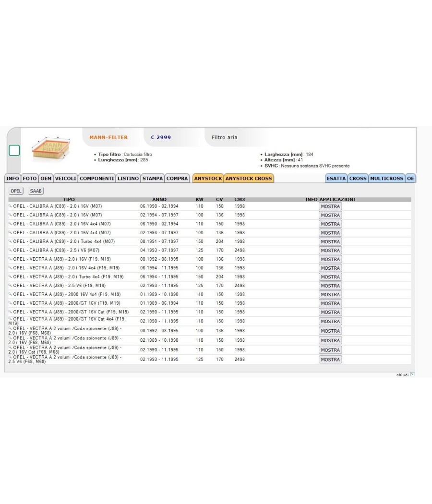This screenshot has height=504, width=432.
Task: Click MOSTRA for Calibra 16V 4x4 150 CV row
Action: pos(330,224)
